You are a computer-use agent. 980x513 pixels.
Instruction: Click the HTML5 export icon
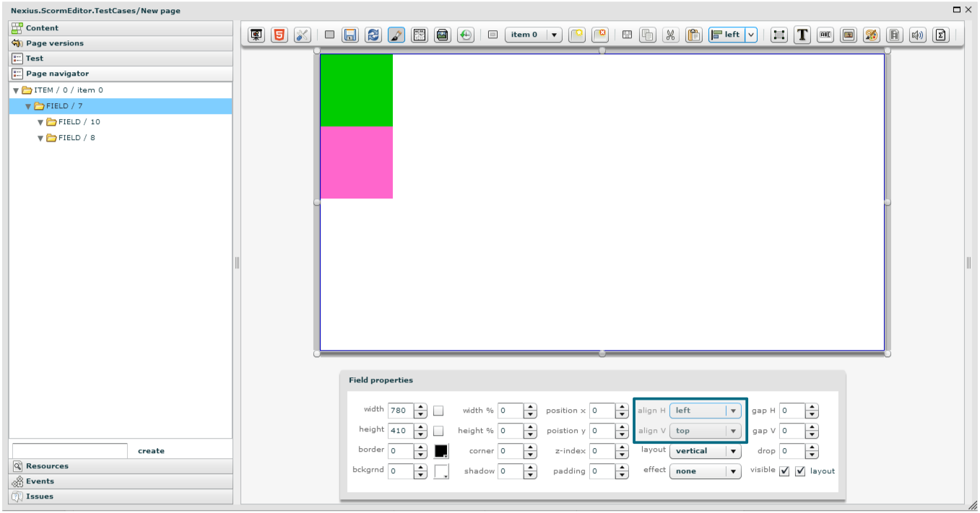tap(279, 35)
